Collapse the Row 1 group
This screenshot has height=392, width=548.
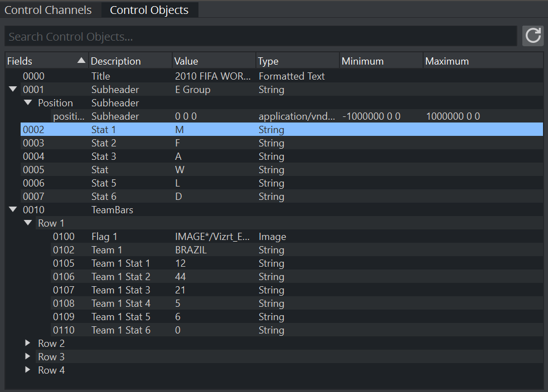(28, 223)
